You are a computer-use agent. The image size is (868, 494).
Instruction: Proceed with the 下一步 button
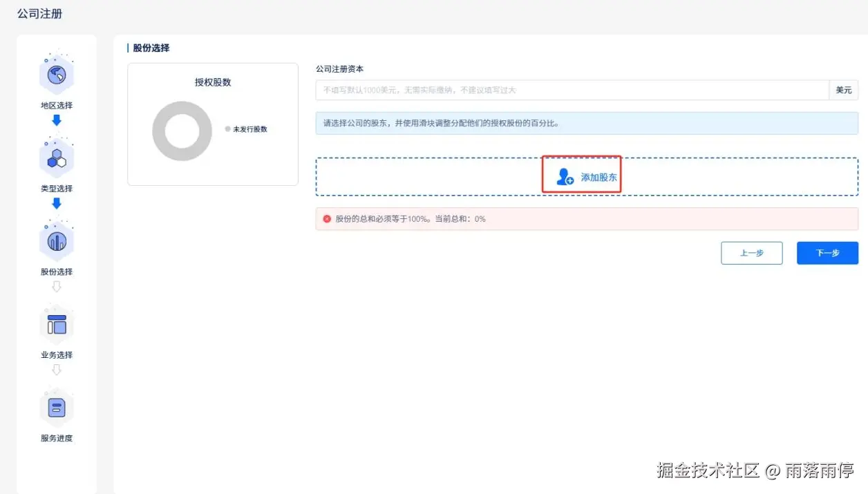(827, 253)
